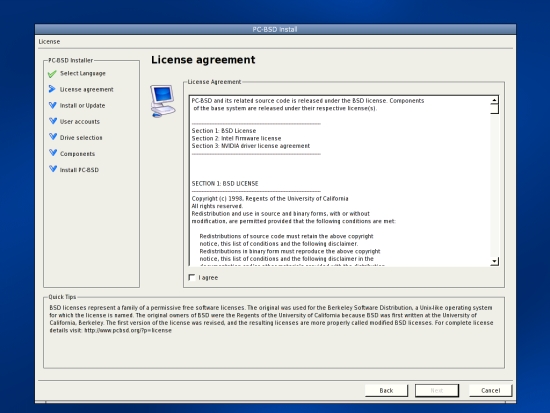Viewport: 550px width, 413px height.
Task: Click the chevron icon beside Install or Update
Action: coord(53,105)
